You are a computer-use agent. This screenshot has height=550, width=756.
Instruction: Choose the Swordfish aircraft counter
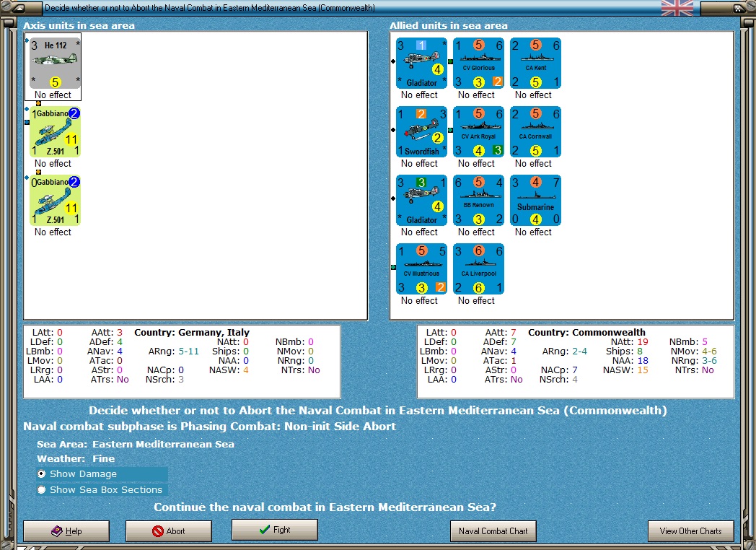click(421, 131)
